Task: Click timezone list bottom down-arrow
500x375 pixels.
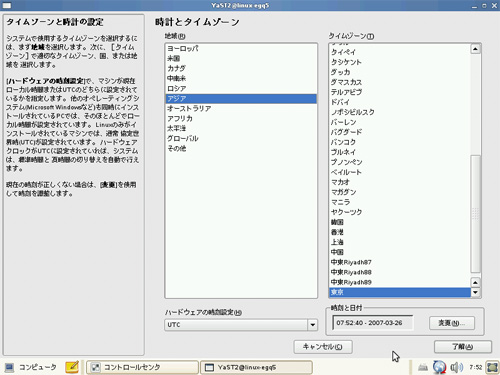Action: (475, 292)
